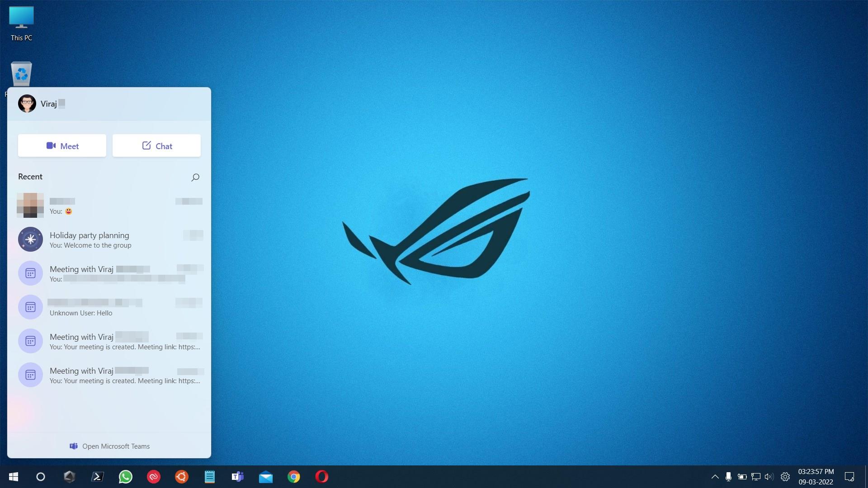
Task: Launch Opera browser from taskbar
Action: 322,477
